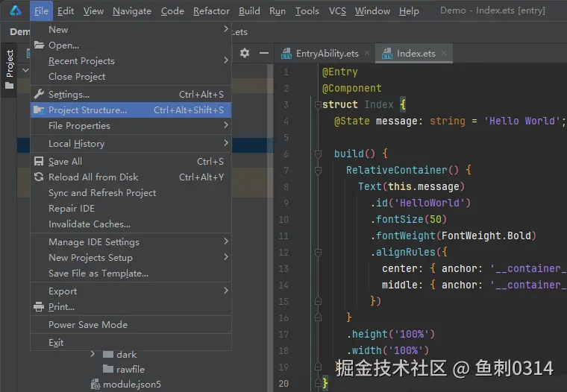Click the module.json5 file icon

click(x=95, y=385)
